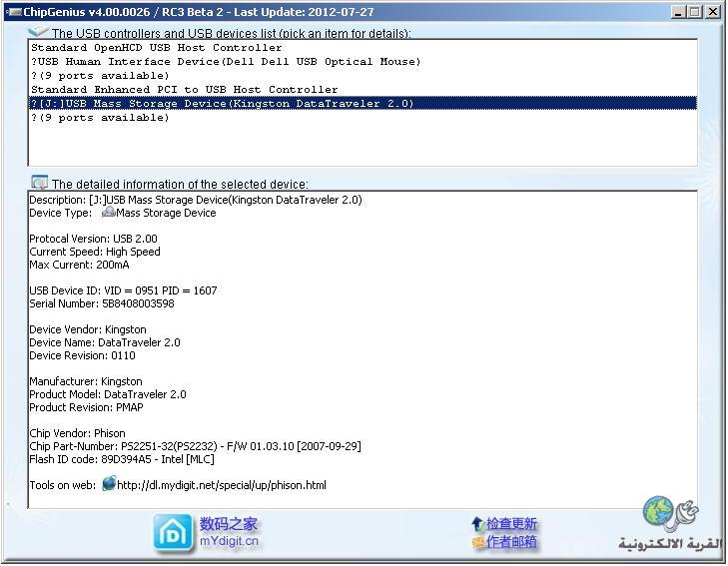Click the Mass Storage Device drive icon
The image size is (728, 566).
point(108,213)
